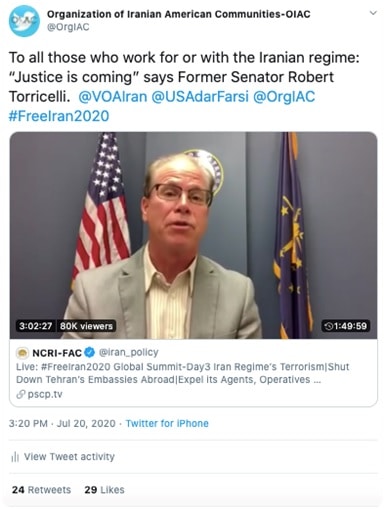
Task: Open View Tweet activity analytics icon
Action: click(x=15, y=457)
